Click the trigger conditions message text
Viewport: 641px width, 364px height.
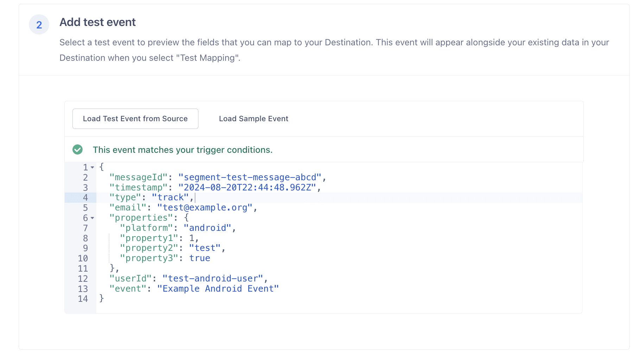coord(183,149)
